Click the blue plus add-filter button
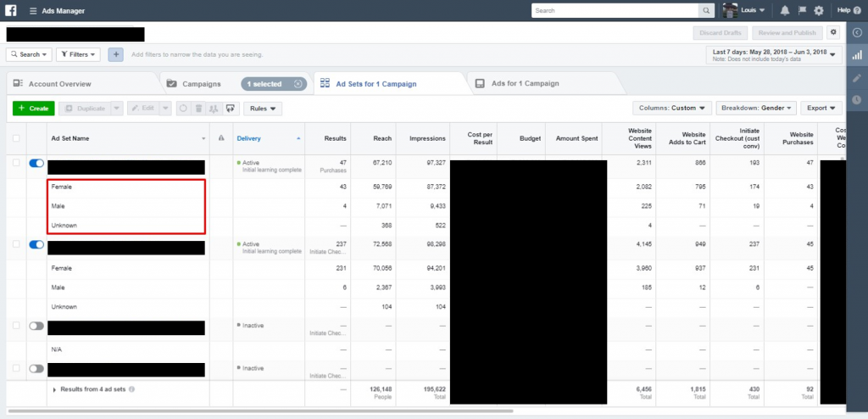 click(x=115, y=54)
